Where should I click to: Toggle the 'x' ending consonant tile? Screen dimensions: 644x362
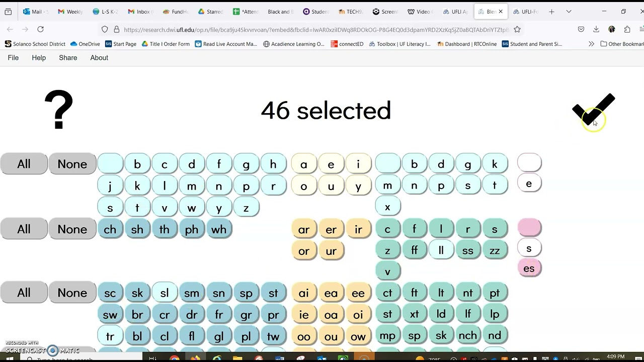pyautogui.click(x=387, y=207)
